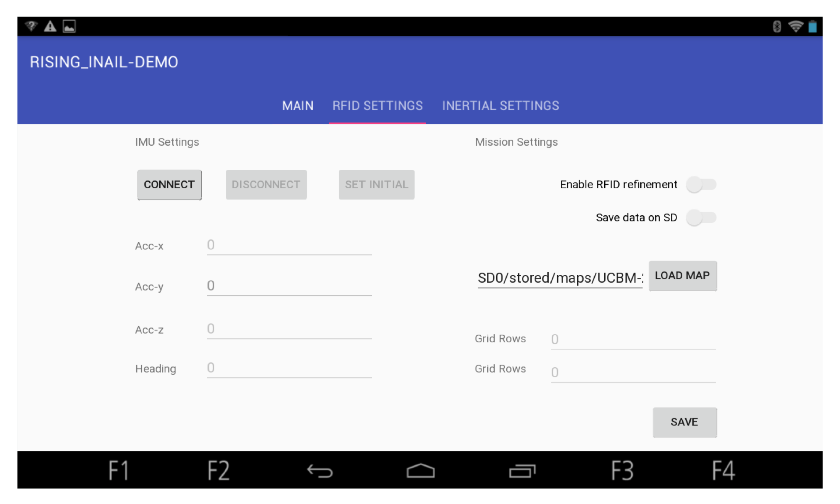The width and height of the screenshot is (840, 504).
Task: Tap the F2 function key
Action: 219,470
